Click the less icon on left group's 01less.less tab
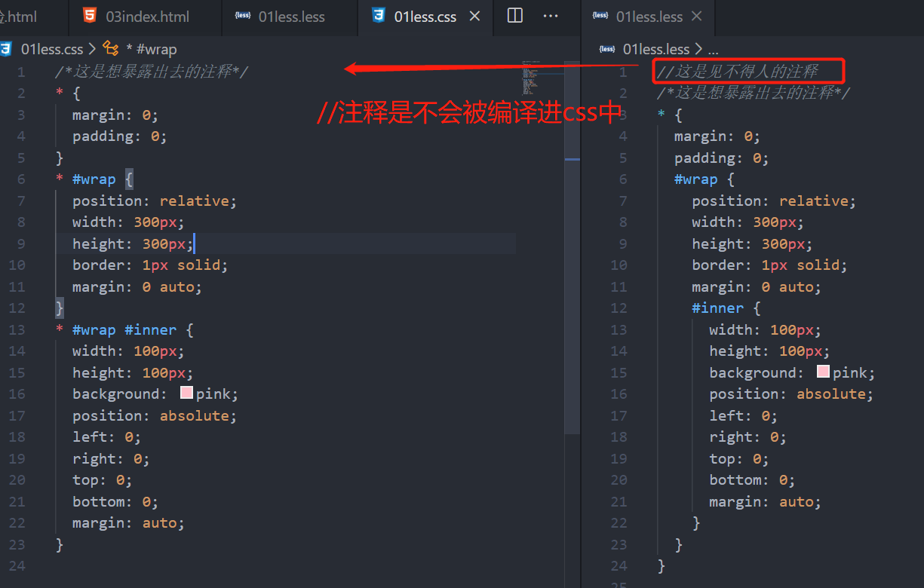924x588 pixels. coord(243,16)
